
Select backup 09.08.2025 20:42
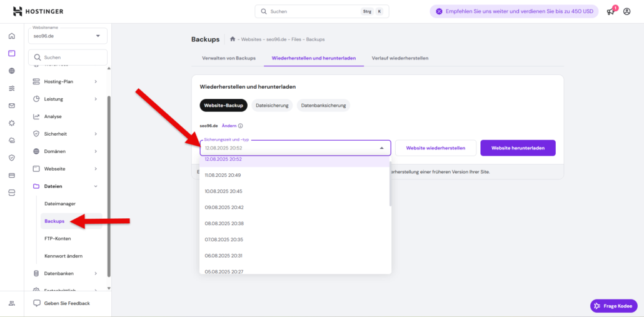[x=294, y=208]
